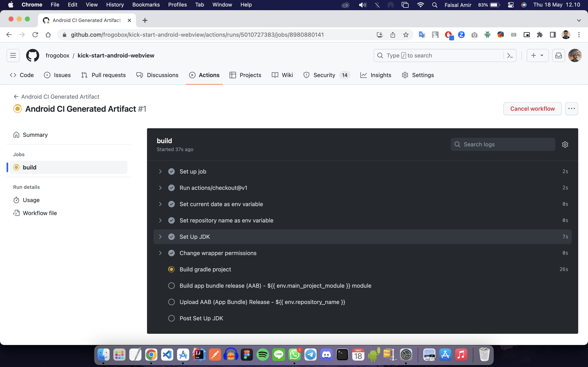Open Summary in the left sidebar
The width and height of the screenshot is (588, 367).
[35, 135]
